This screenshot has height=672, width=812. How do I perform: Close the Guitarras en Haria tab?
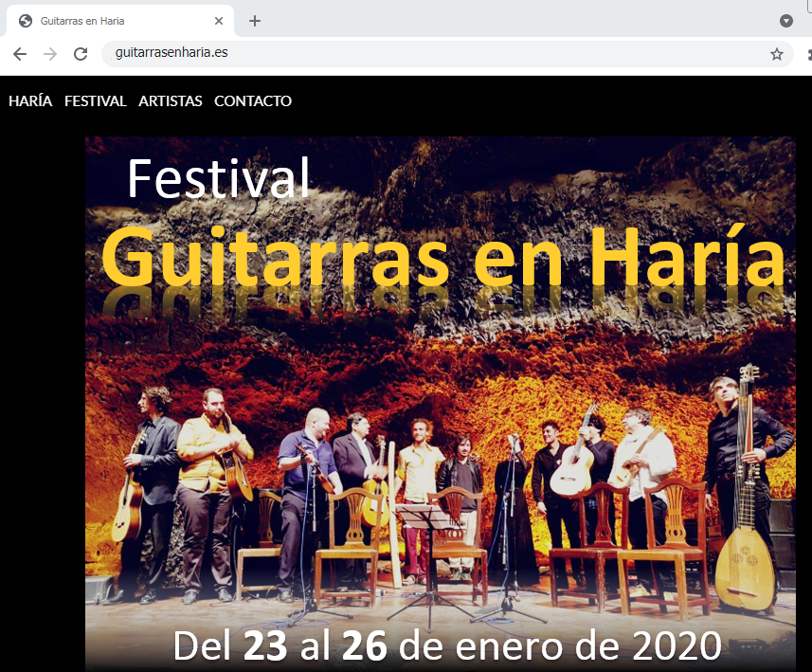pos(219,21)
